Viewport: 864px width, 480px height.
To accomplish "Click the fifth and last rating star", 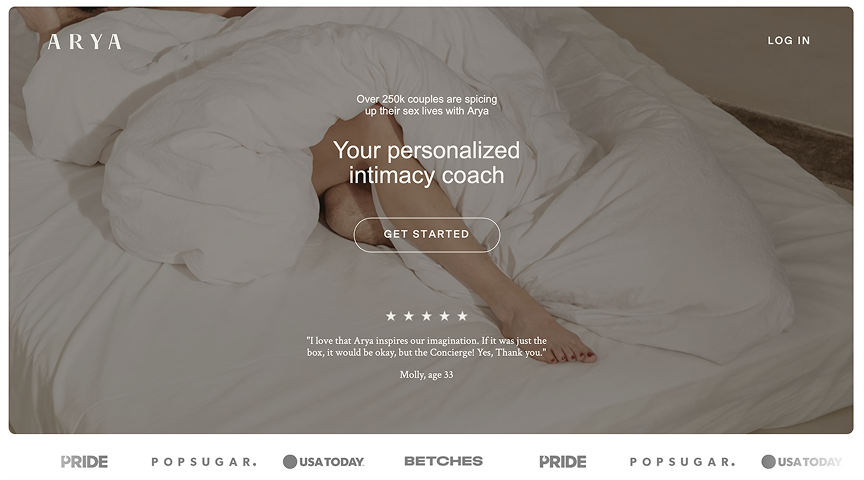I will (462, 316).
